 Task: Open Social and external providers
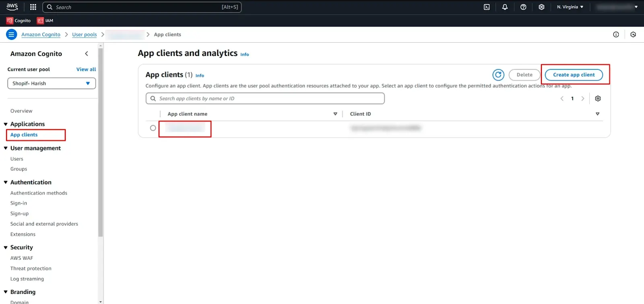coord(44,224)
